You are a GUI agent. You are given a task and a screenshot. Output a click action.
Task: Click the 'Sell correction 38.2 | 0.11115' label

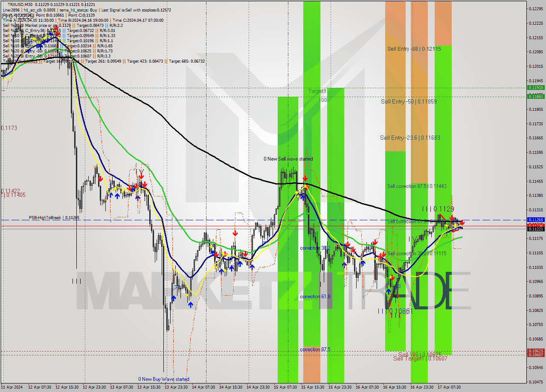click(417, 253)
